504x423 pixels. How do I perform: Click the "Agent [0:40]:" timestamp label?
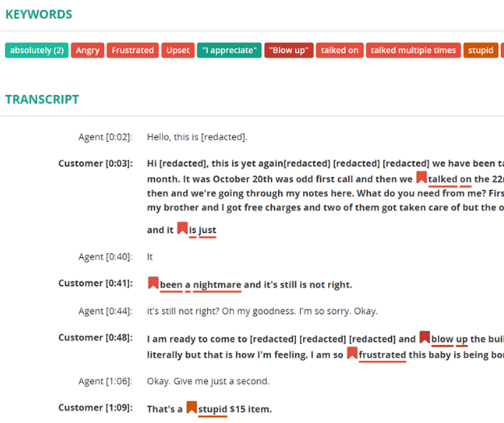[x=106, y=257]
